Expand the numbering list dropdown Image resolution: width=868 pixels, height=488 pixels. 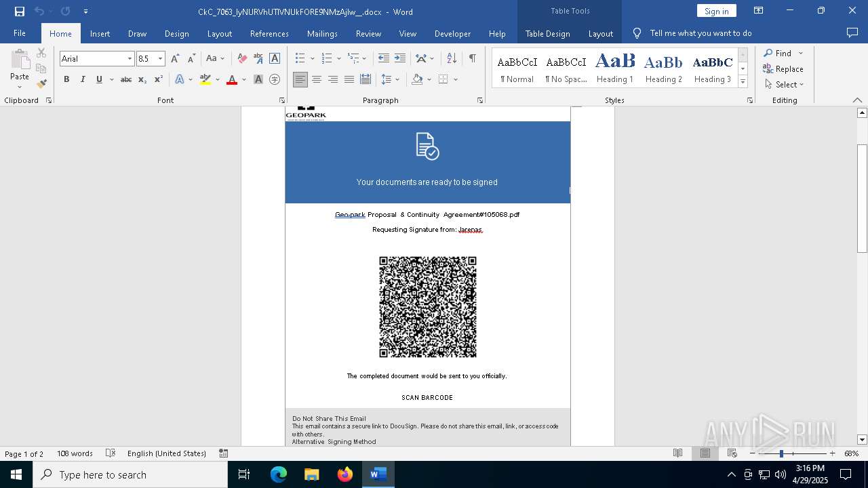tap(338, 59)
